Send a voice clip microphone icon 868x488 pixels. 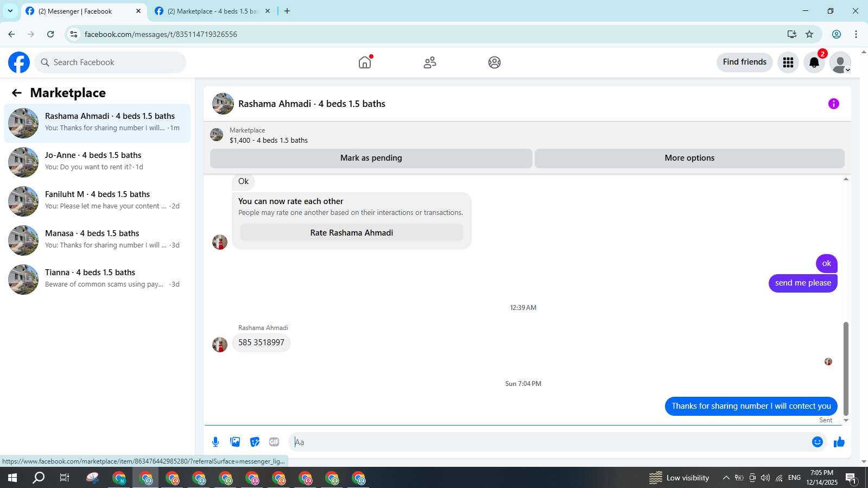click(x=216, y=442)
